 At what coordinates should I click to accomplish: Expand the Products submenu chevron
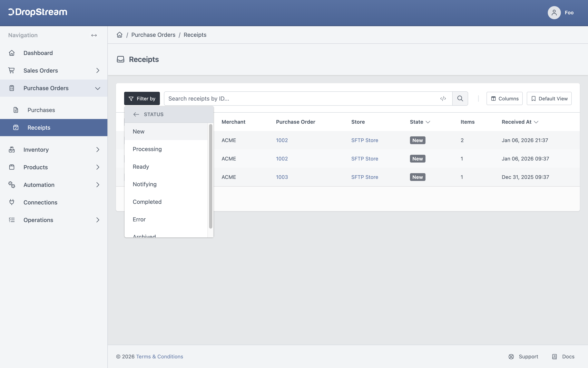pos(98,167)
